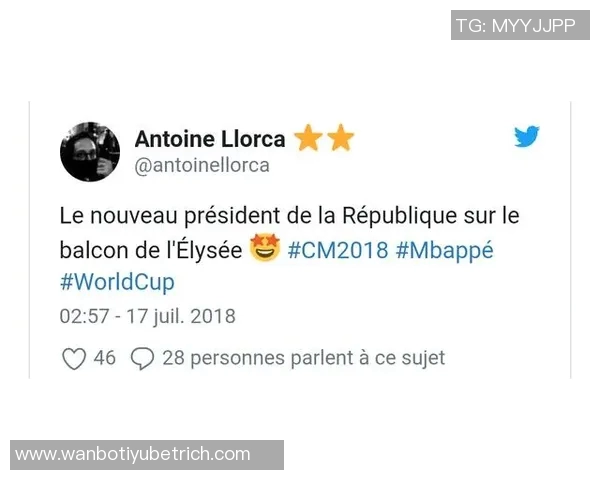Like the tweet with the heart icon
Image resolution: width=600 pixels, height=480 pixels.
click(x=73, y=359)
